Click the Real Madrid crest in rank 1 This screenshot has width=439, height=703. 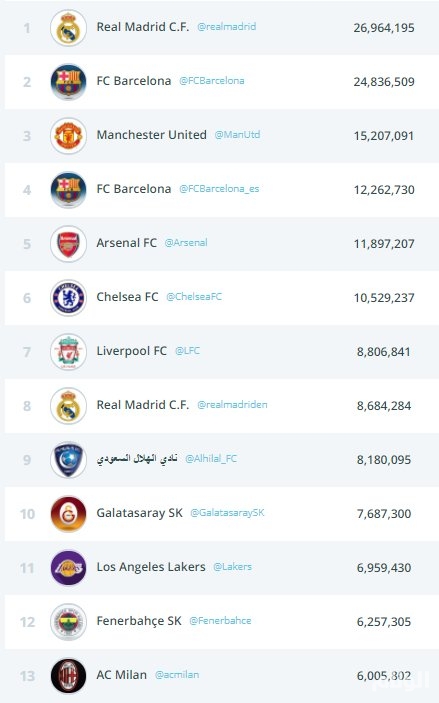(68, 28)
